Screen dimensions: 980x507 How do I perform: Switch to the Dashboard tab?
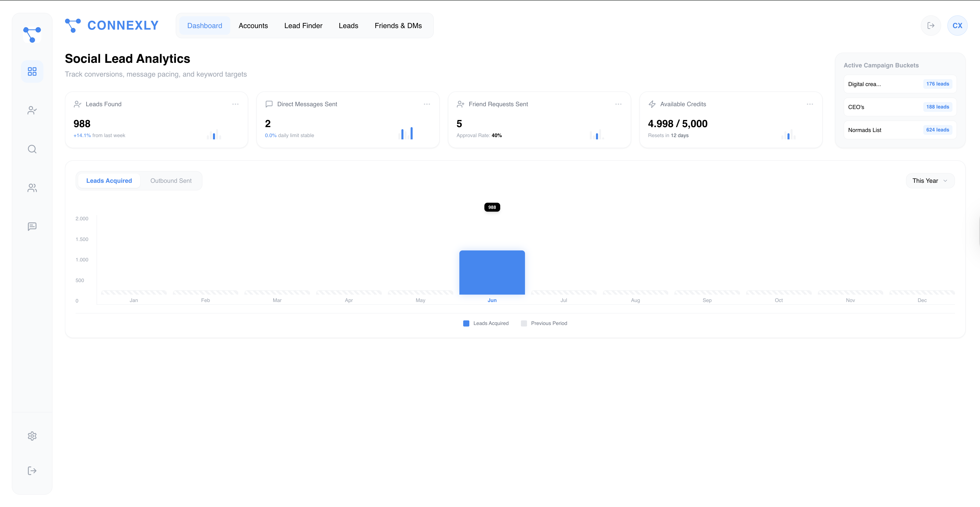click(205, 26)
